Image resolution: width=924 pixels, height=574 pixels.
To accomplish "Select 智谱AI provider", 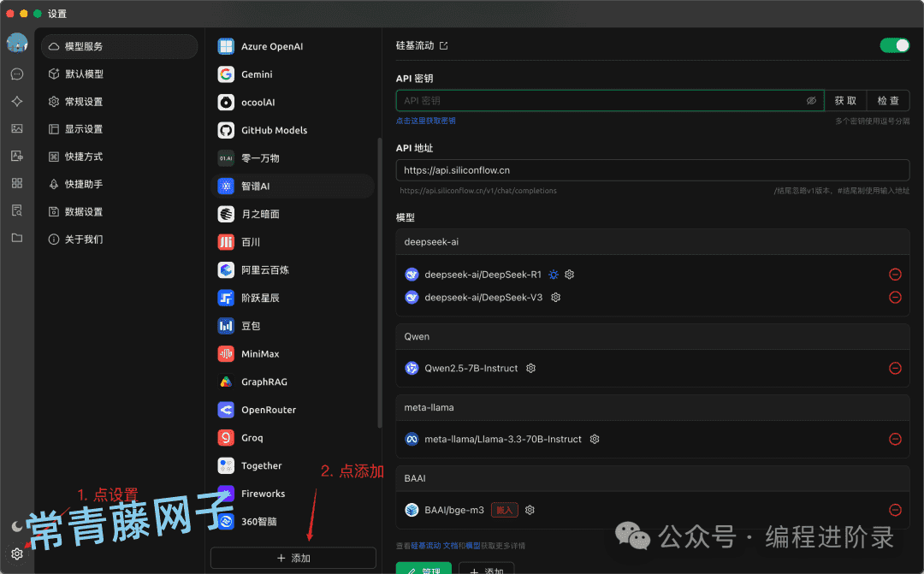I will coord(293,186).
